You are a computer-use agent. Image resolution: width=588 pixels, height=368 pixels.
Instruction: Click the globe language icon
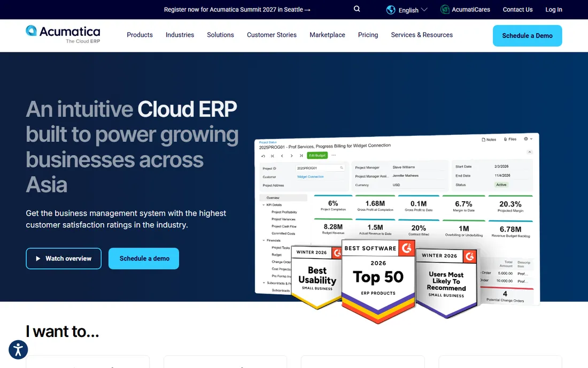pyautogui.click(x=391, y=10)
